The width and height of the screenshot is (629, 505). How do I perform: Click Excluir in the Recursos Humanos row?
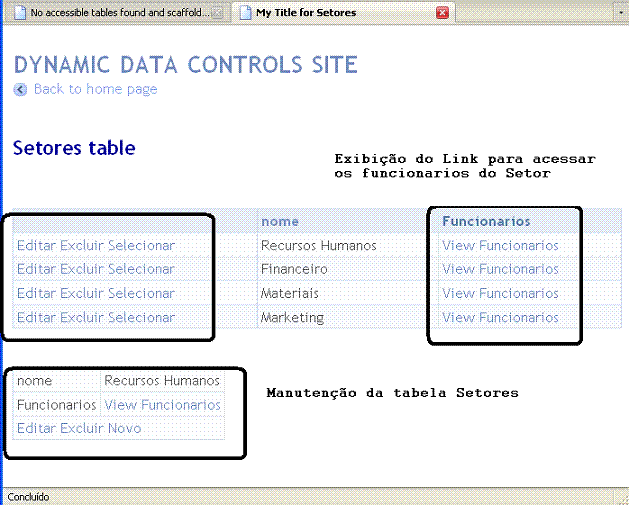[82, 245]
